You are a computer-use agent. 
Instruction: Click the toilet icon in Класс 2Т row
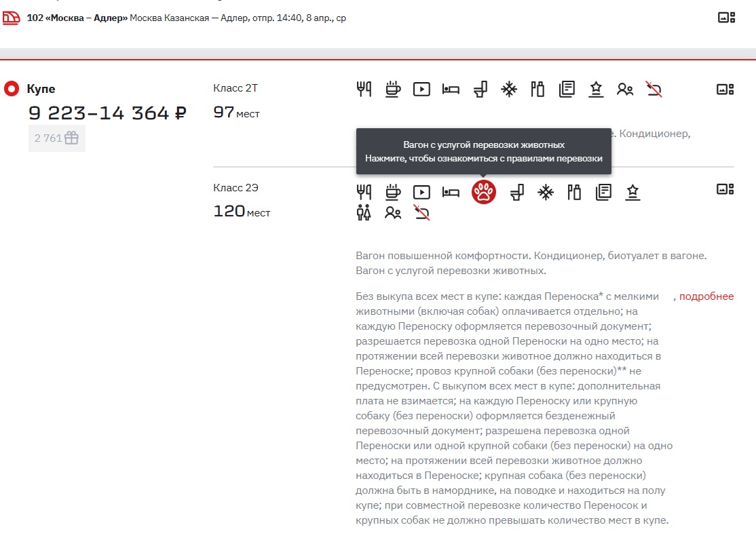point(480,89)
